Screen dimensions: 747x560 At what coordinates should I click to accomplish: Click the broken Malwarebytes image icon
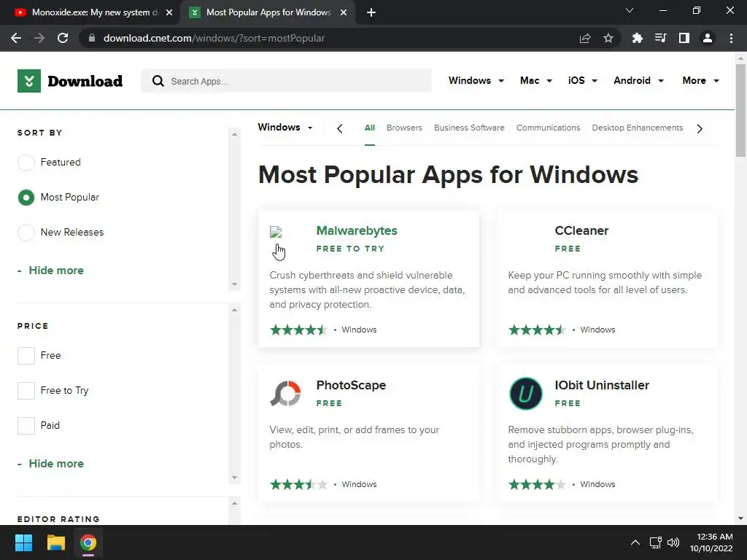point(276,233)
